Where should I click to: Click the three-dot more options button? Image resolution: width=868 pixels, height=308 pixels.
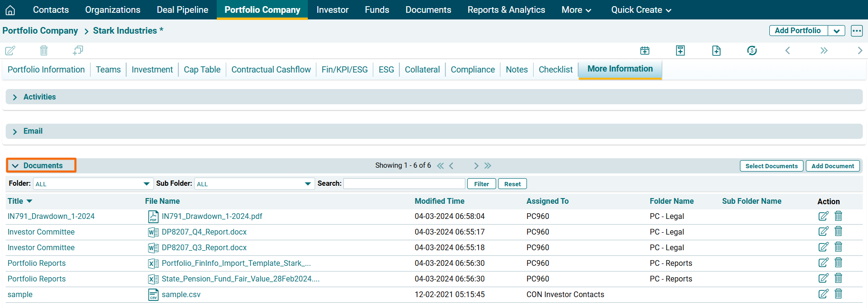coord(856,31)
